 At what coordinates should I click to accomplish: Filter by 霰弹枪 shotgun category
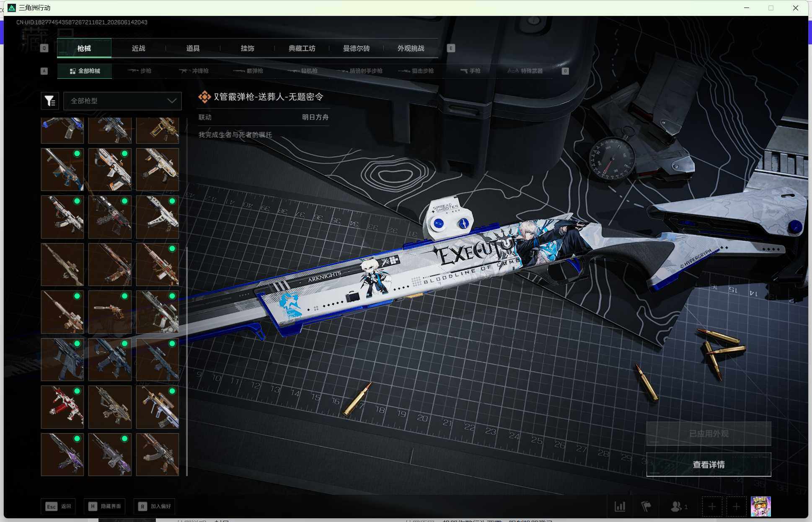point(248,71)
